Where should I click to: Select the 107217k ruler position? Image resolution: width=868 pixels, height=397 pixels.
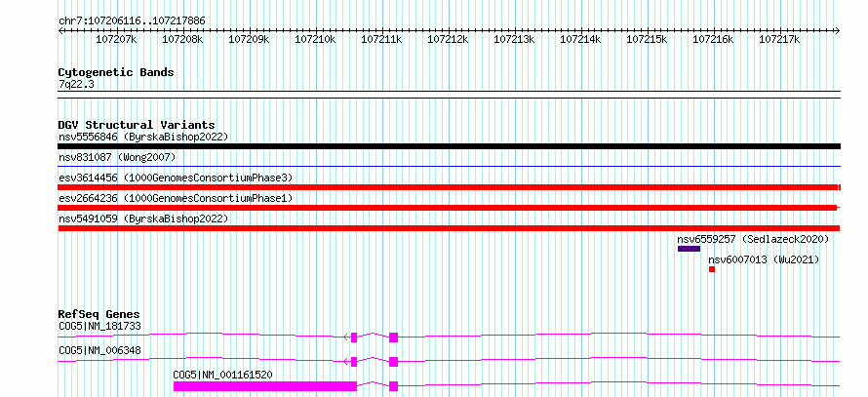[x=779, y=39]
